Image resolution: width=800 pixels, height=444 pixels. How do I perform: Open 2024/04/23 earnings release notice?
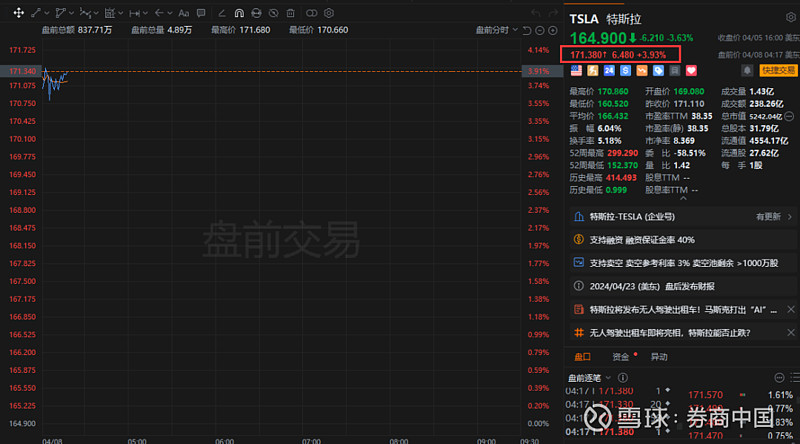(x=683, y=286)
